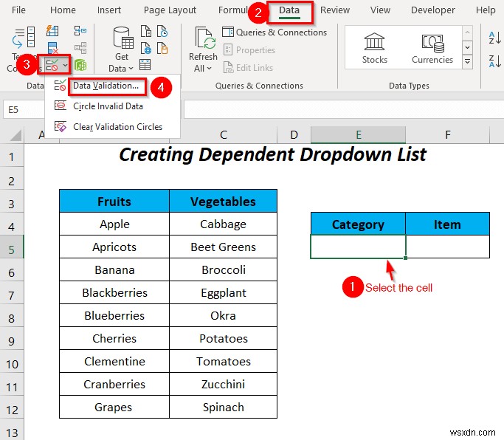Click the Remove Duplicates icon

pyautogui.click(x=52, y=47)
